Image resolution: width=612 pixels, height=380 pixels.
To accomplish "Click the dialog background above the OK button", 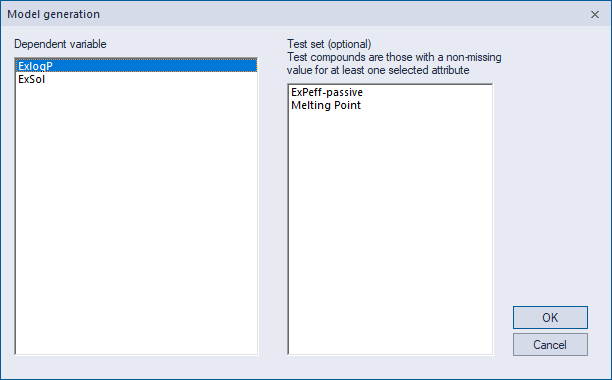I will 550,195.
